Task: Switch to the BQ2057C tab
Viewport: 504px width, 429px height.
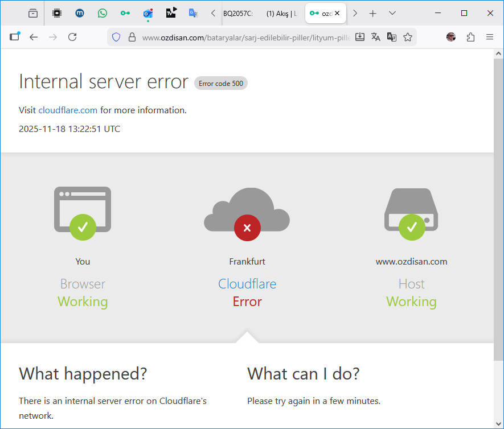Action: coord(238,13)
